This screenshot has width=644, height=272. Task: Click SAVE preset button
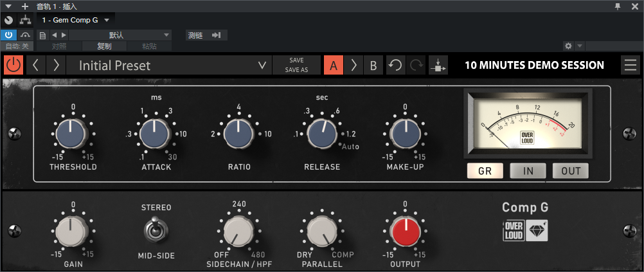point(296,60)
